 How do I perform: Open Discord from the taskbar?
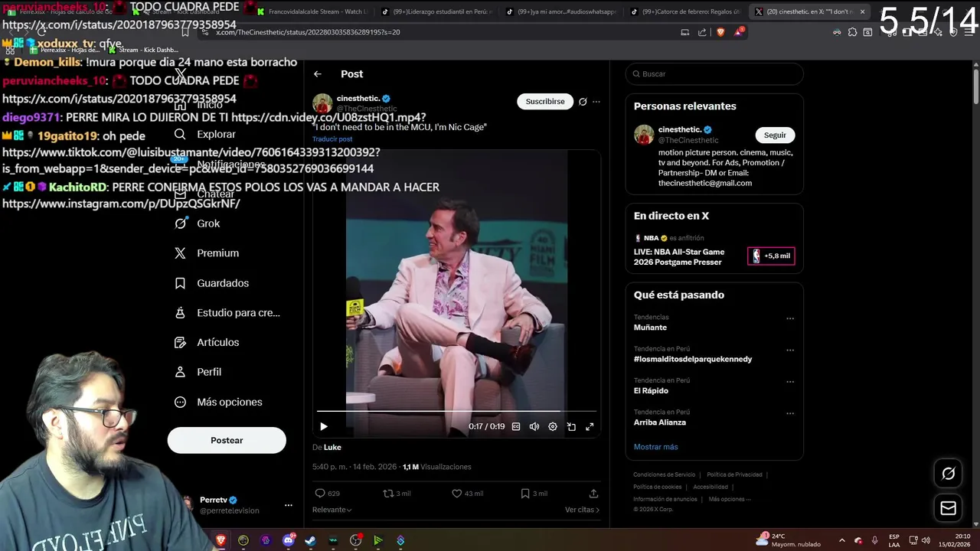(x=289, y=540)
